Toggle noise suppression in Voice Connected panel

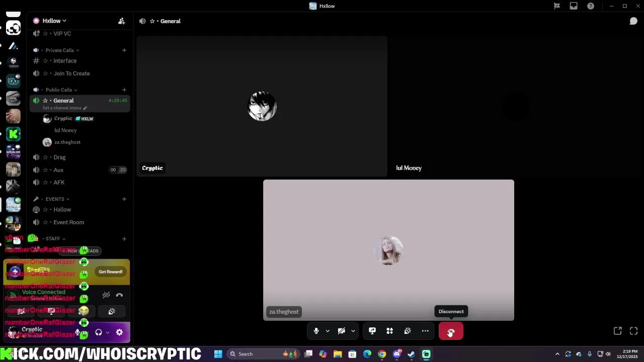[x=106, y=295]
